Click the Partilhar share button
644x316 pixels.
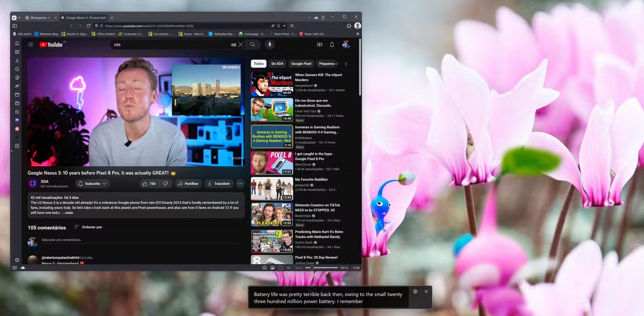tap(188, 184)
